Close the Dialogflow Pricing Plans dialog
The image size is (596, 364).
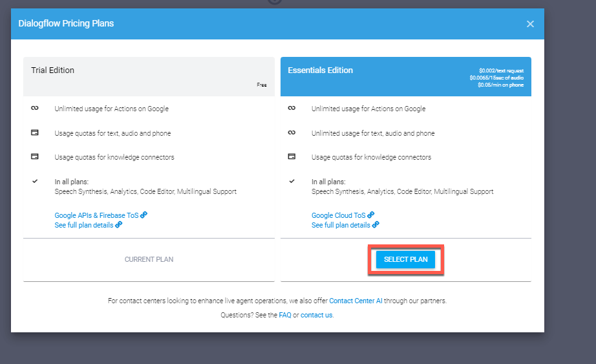click(x=530, y=24)
